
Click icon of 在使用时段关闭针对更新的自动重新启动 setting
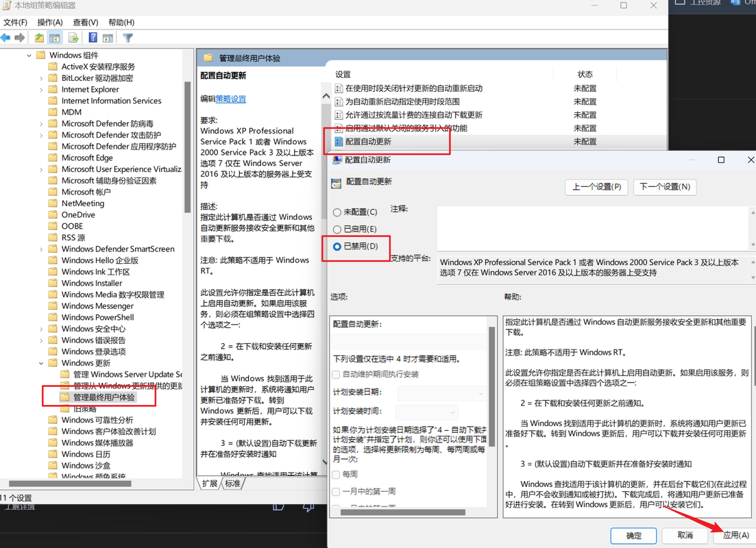click(339, 88)
